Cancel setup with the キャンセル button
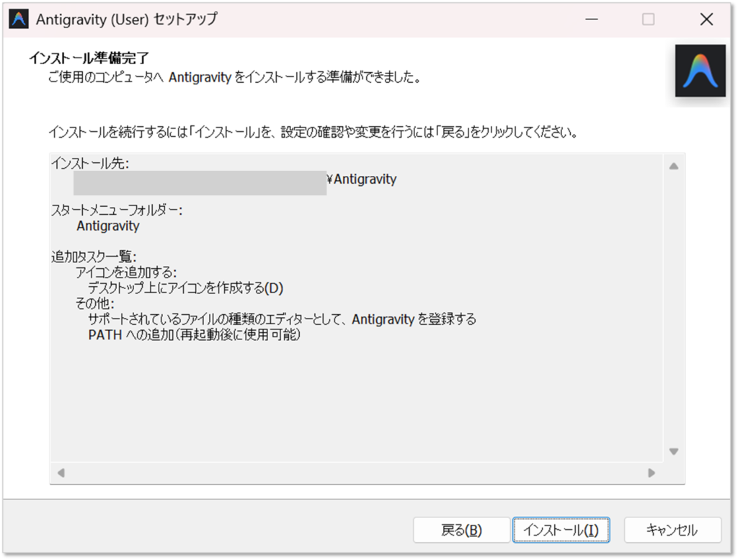 pos(672,530)
